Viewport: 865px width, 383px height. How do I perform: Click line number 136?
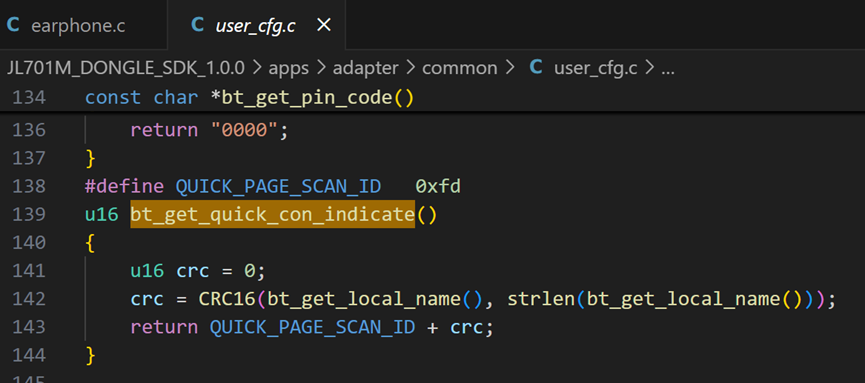28,131
